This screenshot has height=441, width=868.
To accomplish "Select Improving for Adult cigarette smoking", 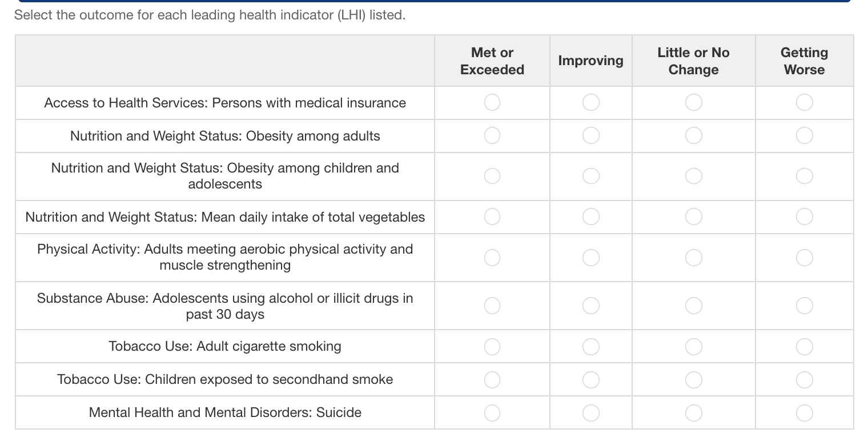I will click(591, 346).
